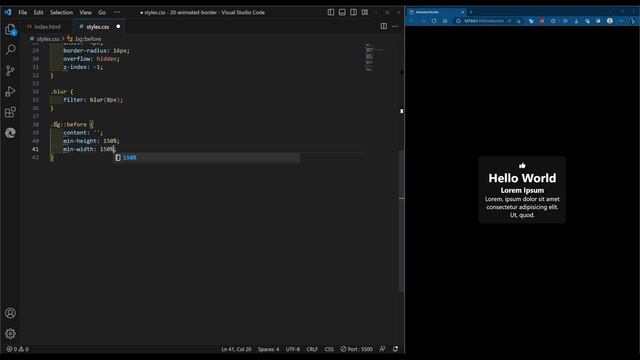
Task: Open the Run and Debug view
Action: 11,91
